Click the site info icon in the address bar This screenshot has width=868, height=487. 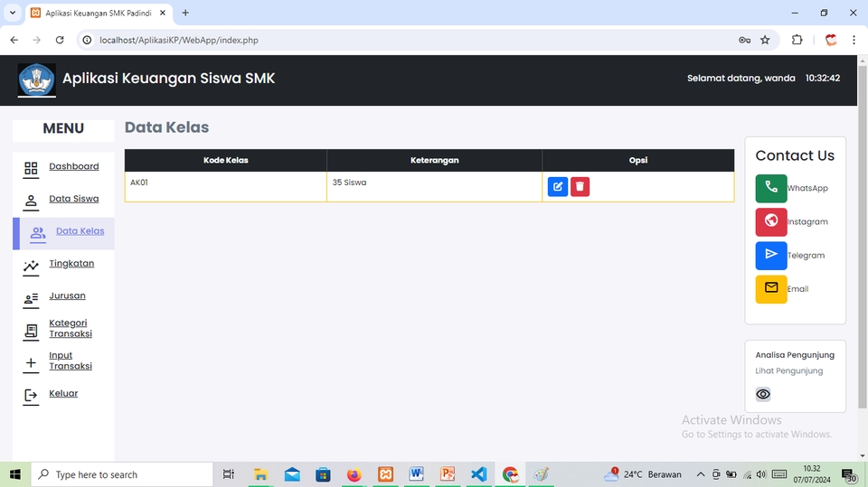87,40
